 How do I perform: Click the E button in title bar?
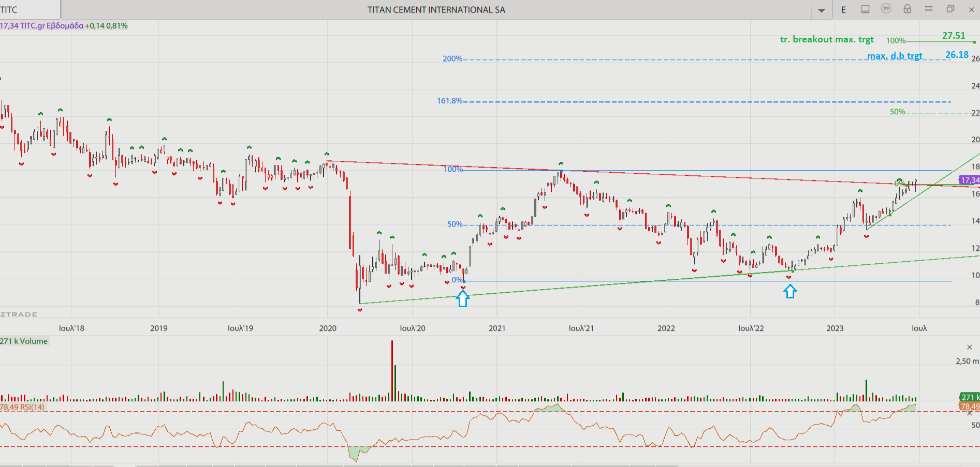coord(843,10)
